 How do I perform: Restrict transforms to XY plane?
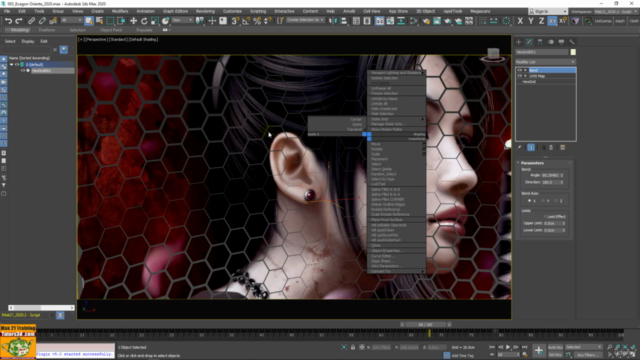[552, 21]
